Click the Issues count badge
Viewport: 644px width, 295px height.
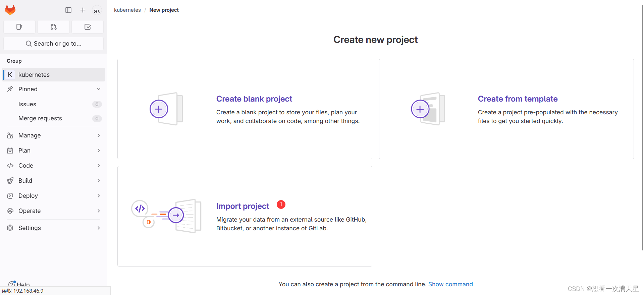[x=97, y=104]
